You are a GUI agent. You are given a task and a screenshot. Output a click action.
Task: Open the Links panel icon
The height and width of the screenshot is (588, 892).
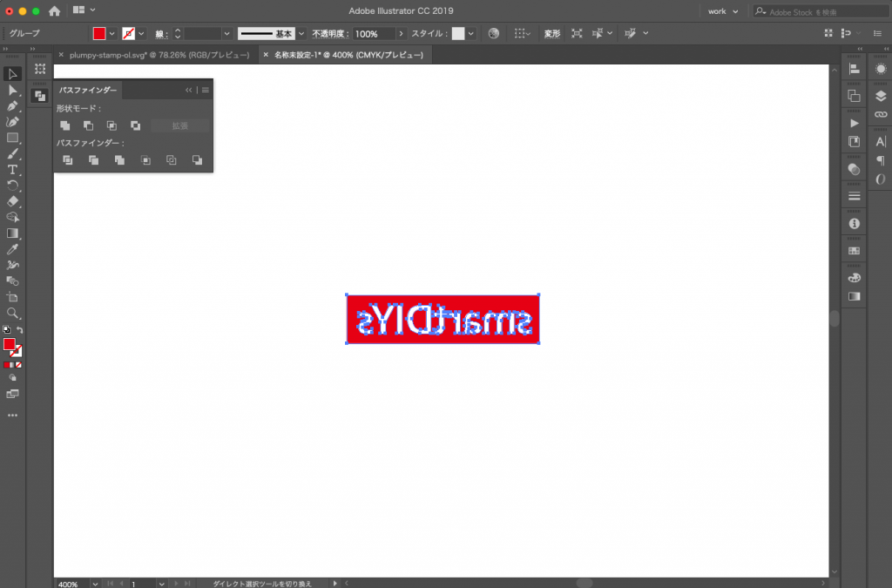click(881, 114)
